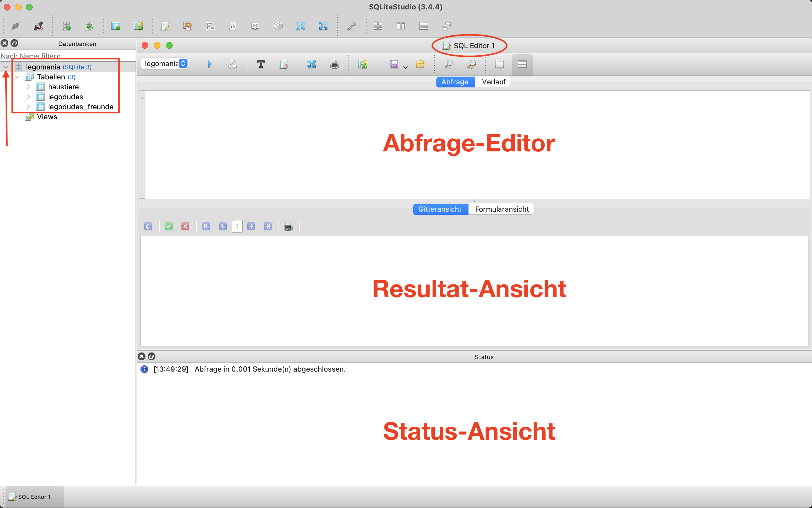Viewport: 812px width, 508px height.
Task: Open the legomania database dropdown
Action: pyautogui.click(x=165, y=64)
